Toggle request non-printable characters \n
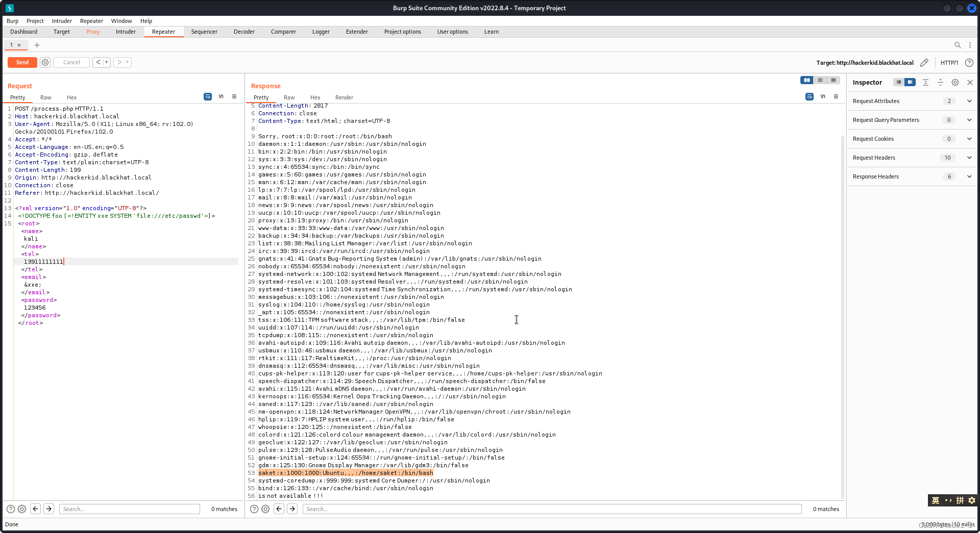The width and height of the screenshot is (980, 533). [221, 96]
